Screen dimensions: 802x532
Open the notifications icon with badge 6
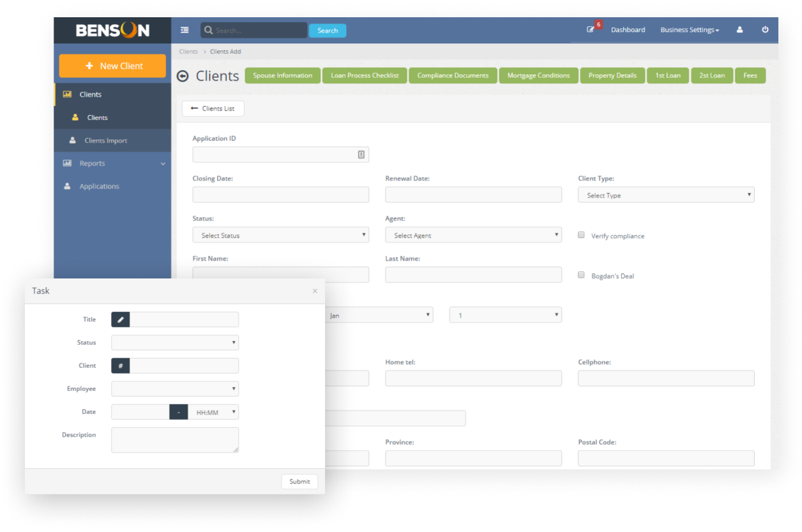click(x=591, y=29)
